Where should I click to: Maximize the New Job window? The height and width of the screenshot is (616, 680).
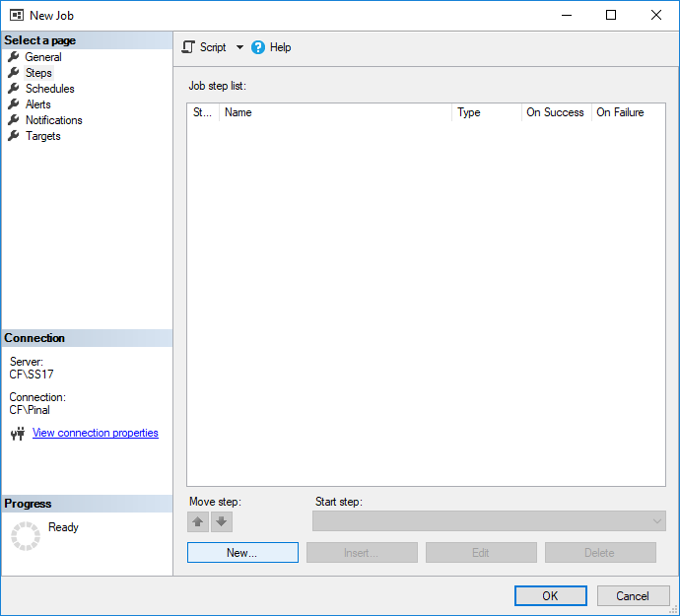pos(611,15)
